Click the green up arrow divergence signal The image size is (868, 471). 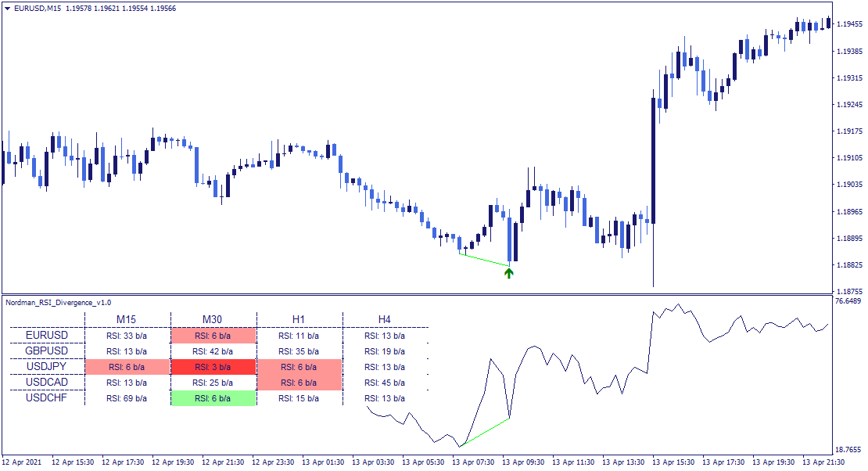509,272
